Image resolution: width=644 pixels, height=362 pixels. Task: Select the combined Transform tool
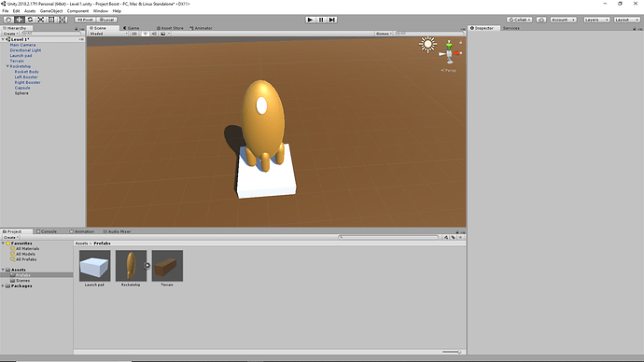(x=62, y=20)
